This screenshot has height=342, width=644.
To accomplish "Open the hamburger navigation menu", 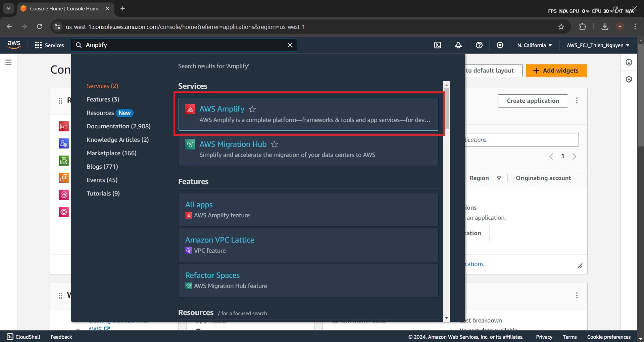I will pos(9,62).
